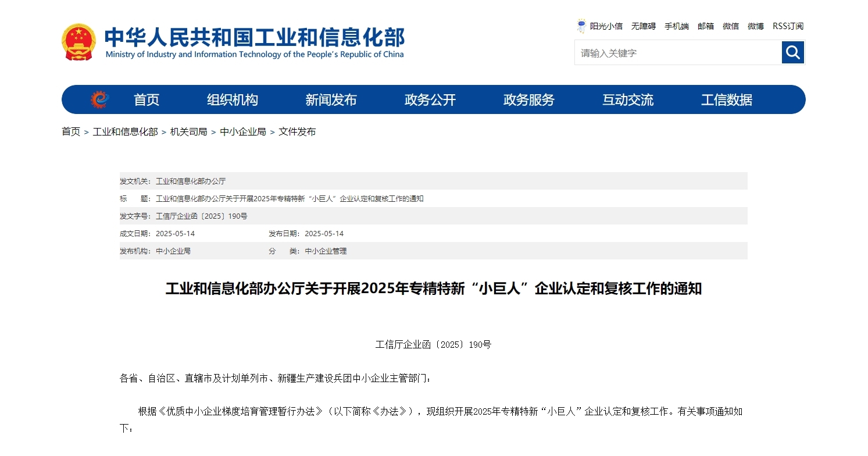Viewport: 868px width, 456px height.
Task: Open the 微信 WeChat link
Action: 730,26
